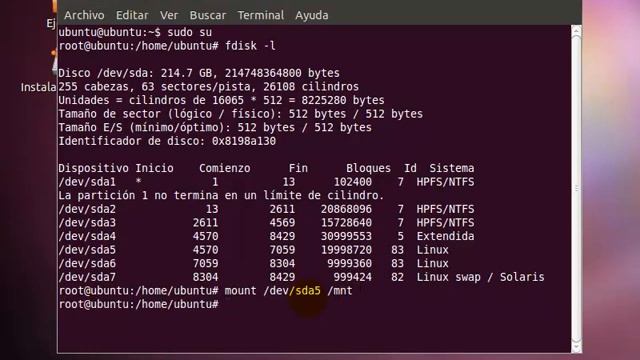Click the terminal scrollbar up arrow
Image resolution: width=640 pixels, height=360 pixels.
[x=576, y=31]
